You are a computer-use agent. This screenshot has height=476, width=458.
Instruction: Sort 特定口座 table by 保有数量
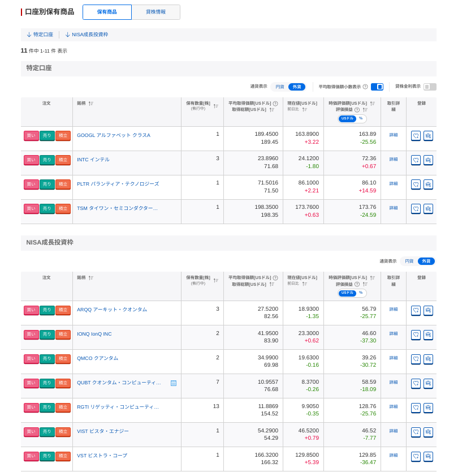coord(215,106)
